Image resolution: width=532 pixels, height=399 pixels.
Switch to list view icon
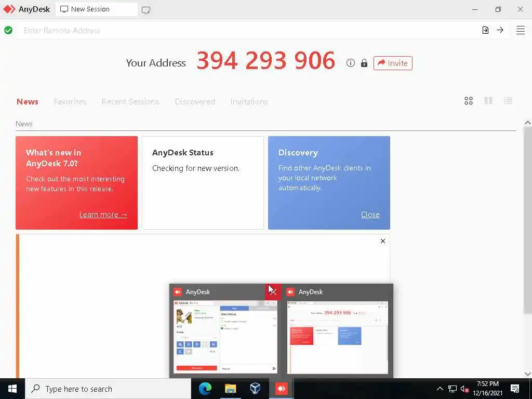pos(508,101)
